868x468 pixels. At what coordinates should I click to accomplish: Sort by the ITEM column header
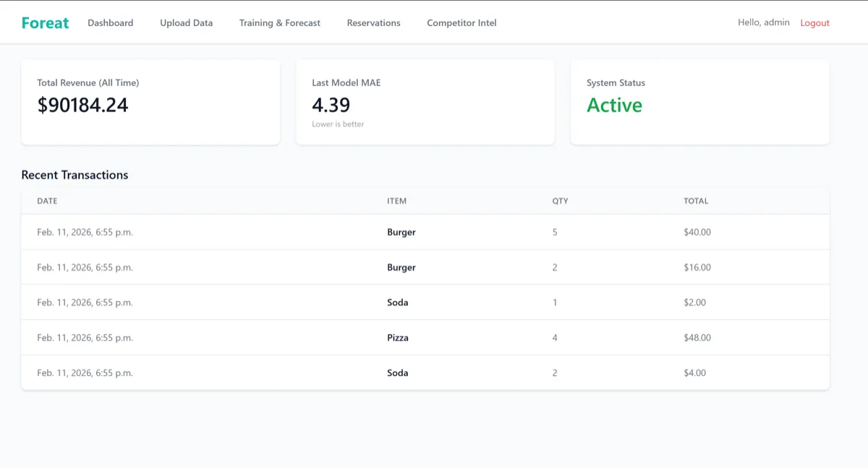point(396,200)
